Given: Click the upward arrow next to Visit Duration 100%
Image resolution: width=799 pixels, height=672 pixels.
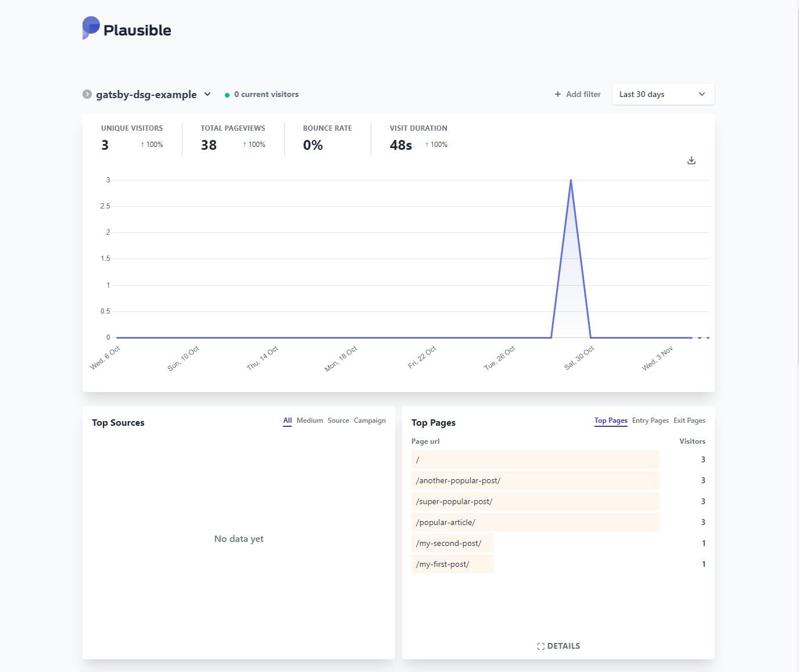Looking at the screenshot, I should tap(427, 145).
